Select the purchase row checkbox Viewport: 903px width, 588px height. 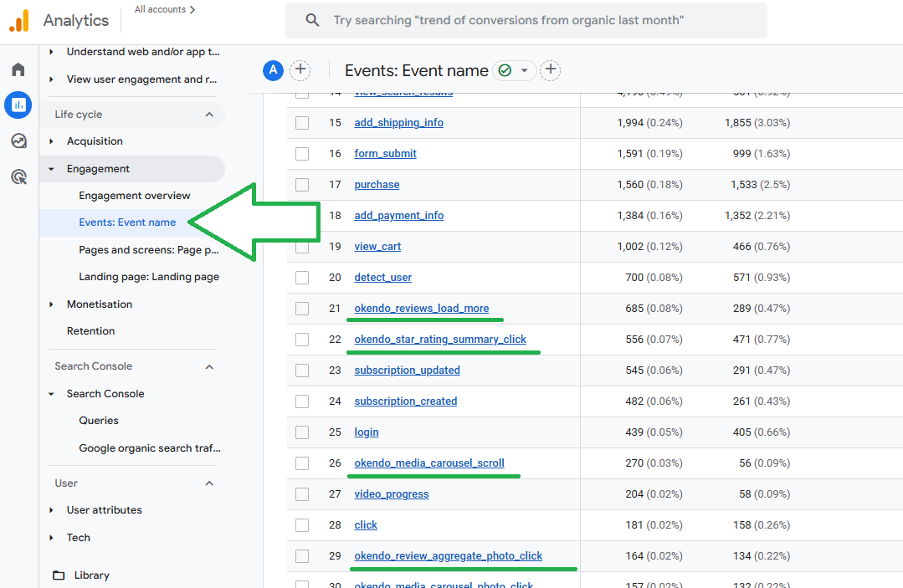click(x=302, y=185)
